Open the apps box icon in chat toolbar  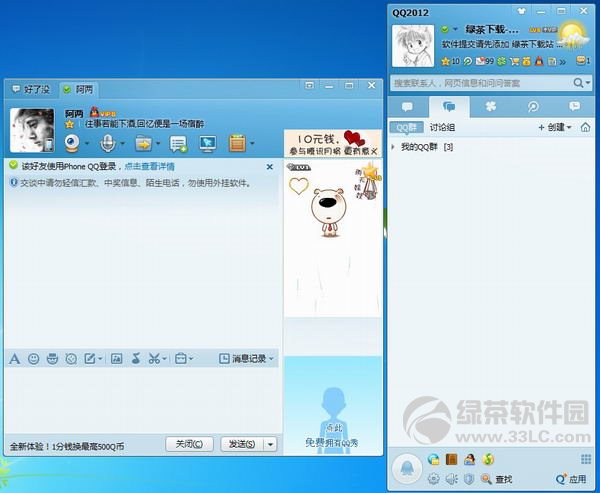point(237,143)
